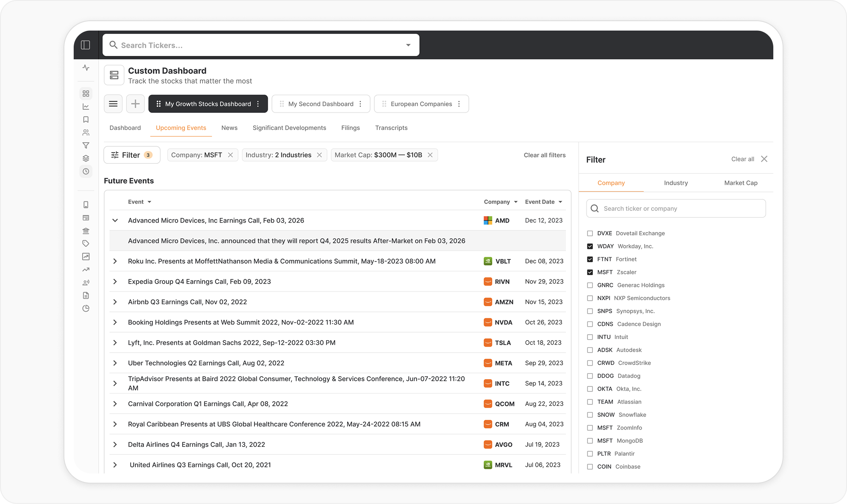Open the activity pulse icon in sidebar
Viewport: 847px width, 504px height.
point(86,68)
